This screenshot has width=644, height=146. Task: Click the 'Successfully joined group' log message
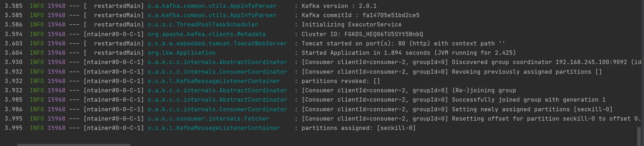[x=528, y=100]
